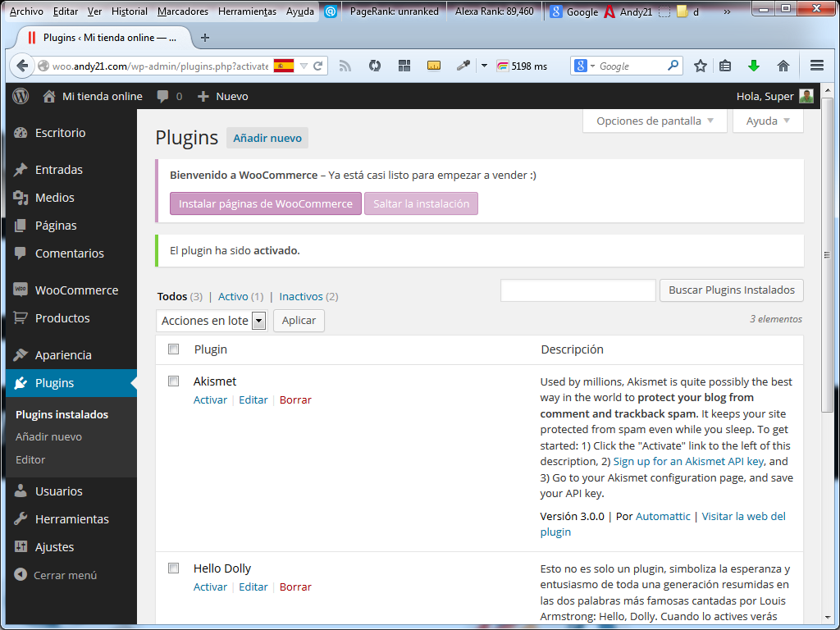Edit the Akismet plugin
The image size is (840, 630).
(253, 399)
